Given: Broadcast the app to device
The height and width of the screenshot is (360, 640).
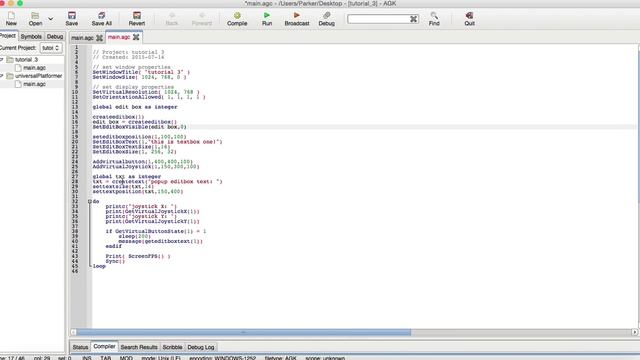Looking at the screenshot, I should point(297,18).
